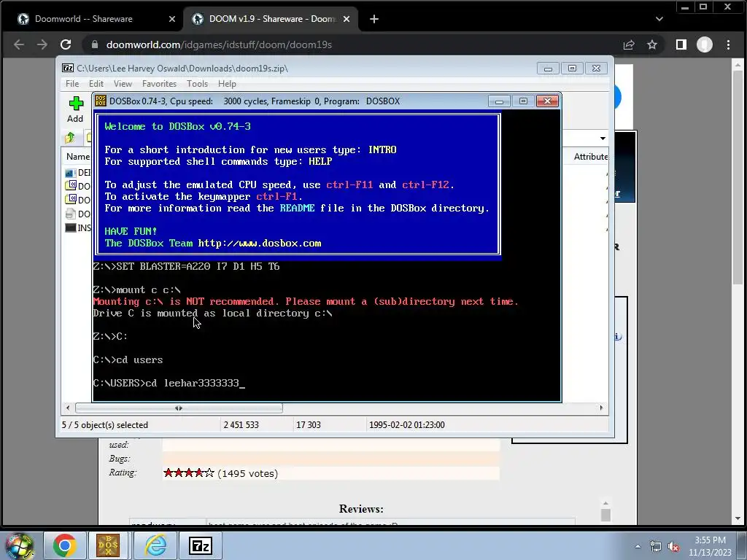Open the Edit menu in 7-Zip
This screenshot has height=560, width=747.
pos(96,84)
